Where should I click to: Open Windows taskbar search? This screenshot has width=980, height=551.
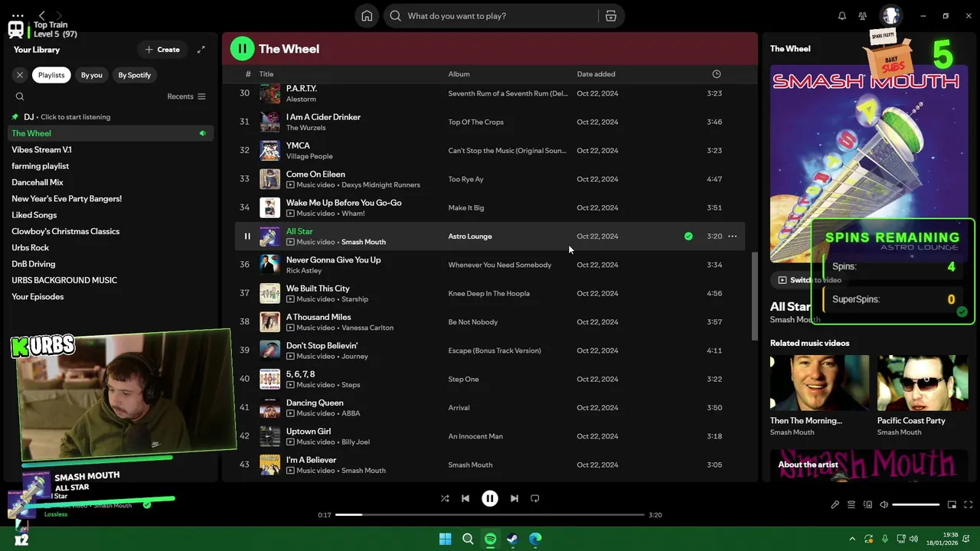[x=468, y=539]
